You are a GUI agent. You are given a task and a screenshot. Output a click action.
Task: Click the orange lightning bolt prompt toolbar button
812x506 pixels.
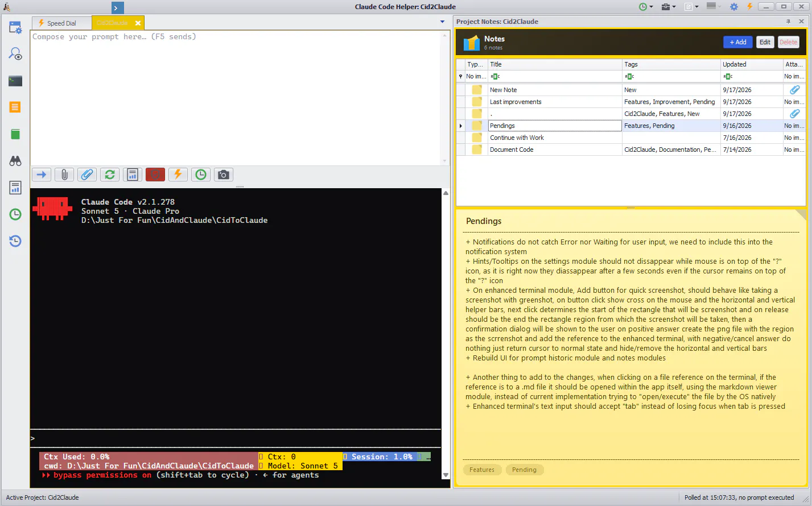[x=178, y=175]
